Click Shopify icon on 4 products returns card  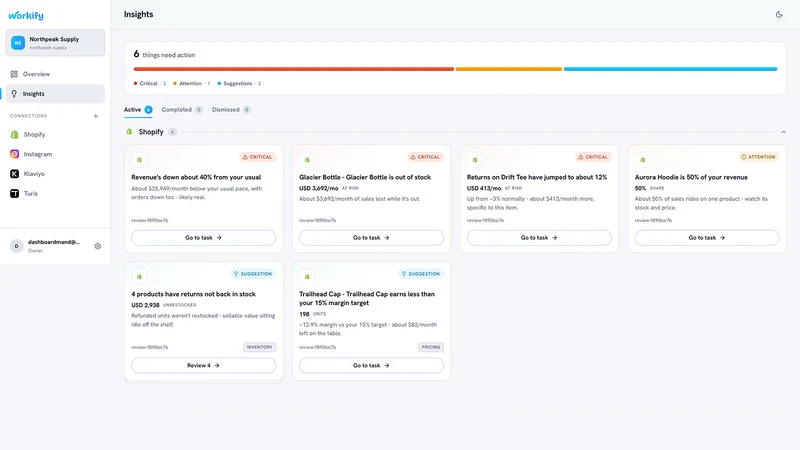(139, 277)
